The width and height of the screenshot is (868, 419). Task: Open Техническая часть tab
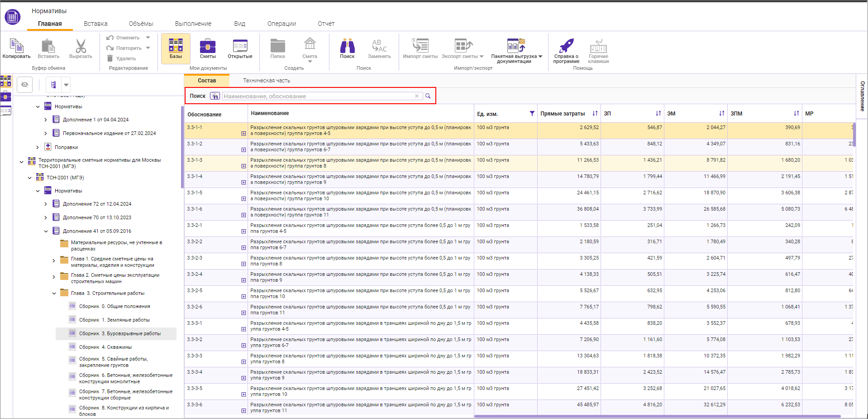pos(267,81)
